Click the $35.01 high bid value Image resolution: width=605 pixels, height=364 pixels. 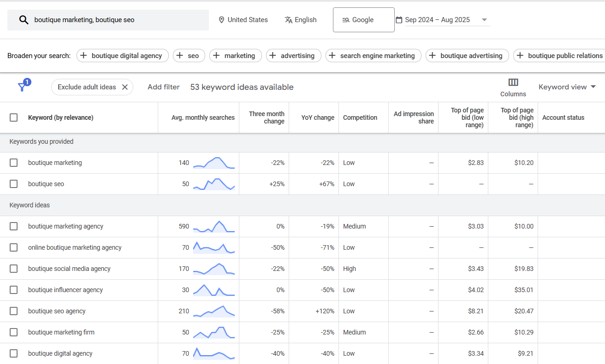pyautogui.click(x=524, y=290)
